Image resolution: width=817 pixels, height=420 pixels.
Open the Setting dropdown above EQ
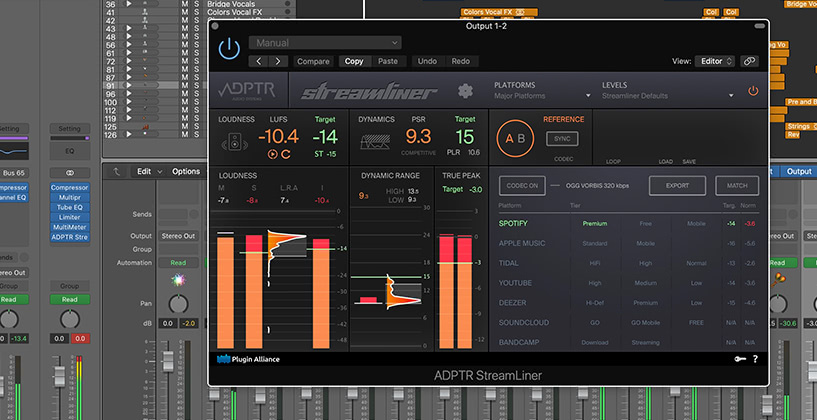click(69, 129)
